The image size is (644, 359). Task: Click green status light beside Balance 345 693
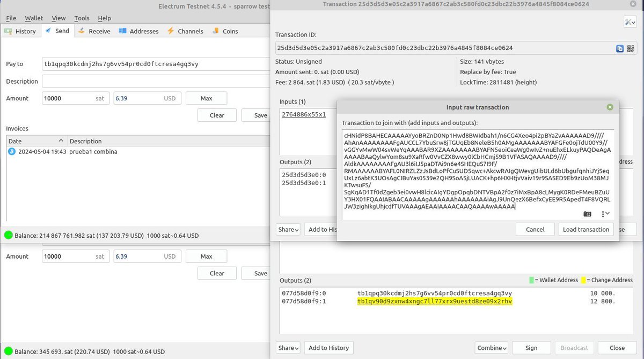[x=8, y=352]
